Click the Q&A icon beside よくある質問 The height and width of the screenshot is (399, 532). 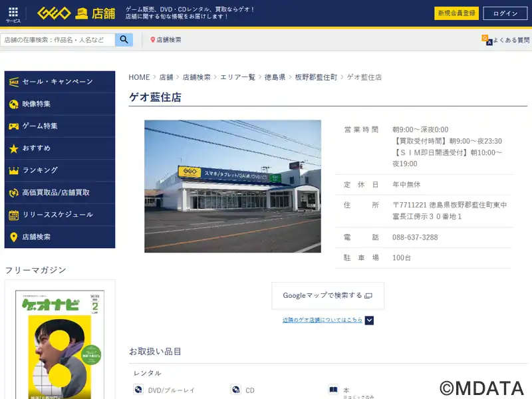[487, 40]
